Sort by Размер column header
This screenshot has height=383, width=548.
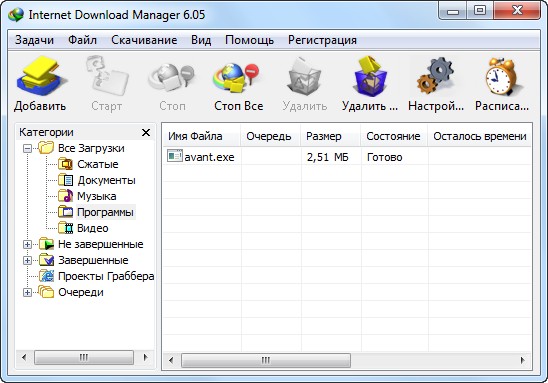[331, 136]
